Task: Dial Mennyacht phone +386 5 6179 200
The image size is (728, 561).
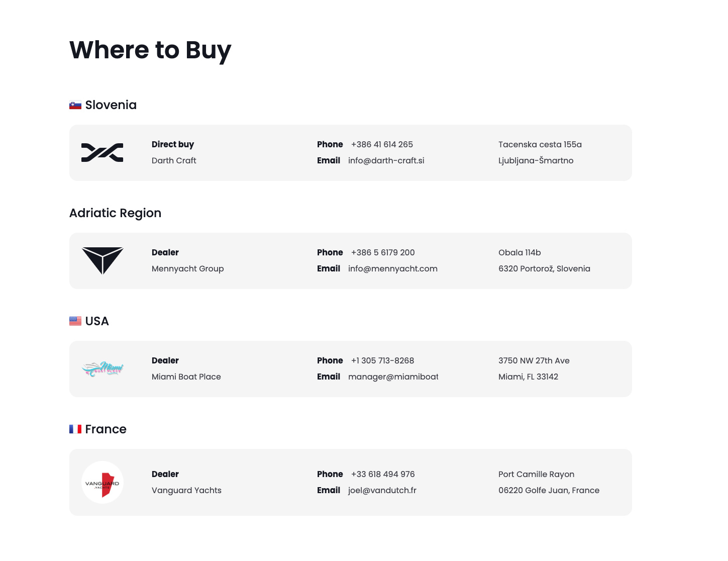Action: coord(383,253)
